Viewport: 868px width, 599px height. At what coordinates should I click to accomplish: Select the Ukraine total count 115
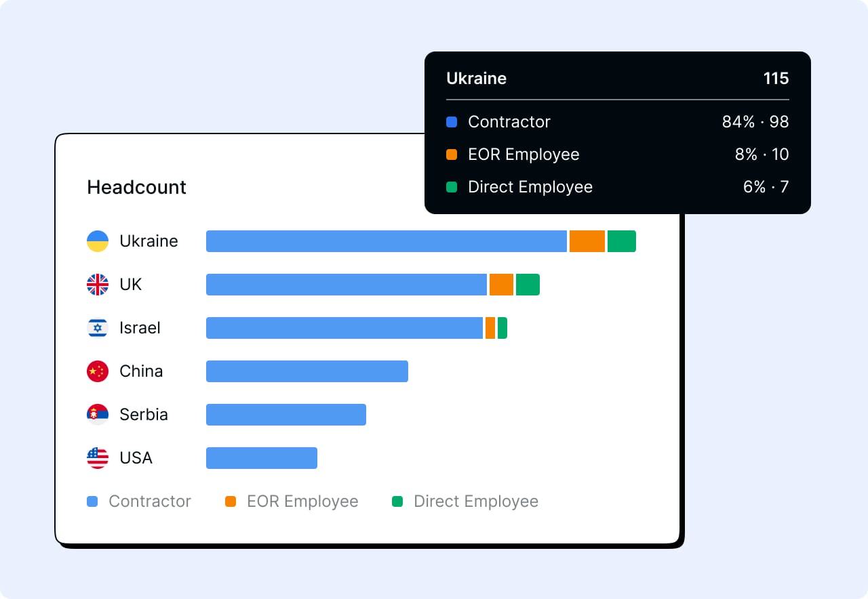(x=776, y=79)
